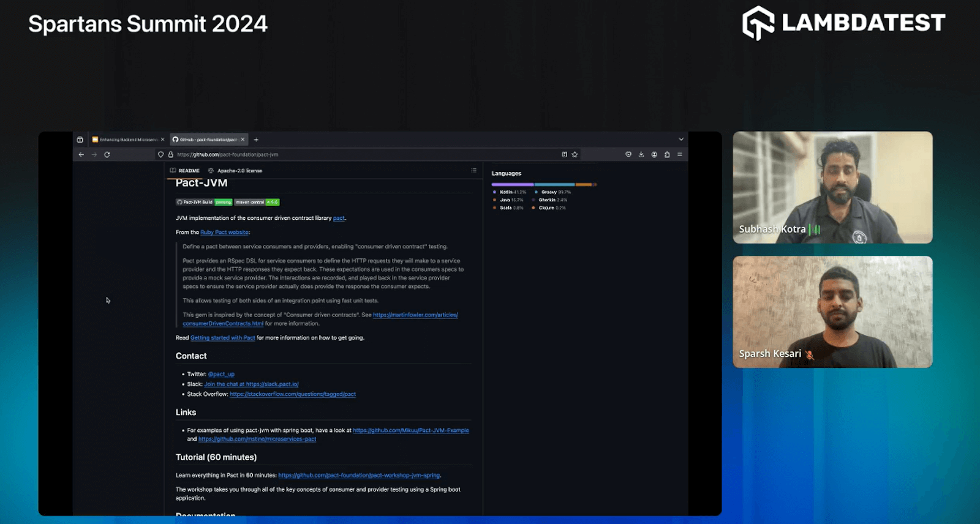This screenshot has height=524, width=980.
Task: Click the tracking protection shield icon
Action: [x=161, y=155]
